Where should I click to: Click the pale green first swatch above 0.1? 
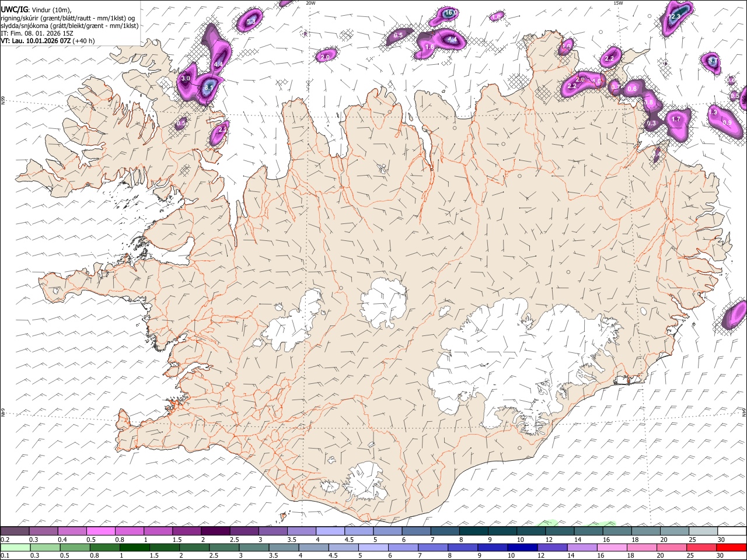[x=15, y=547]
